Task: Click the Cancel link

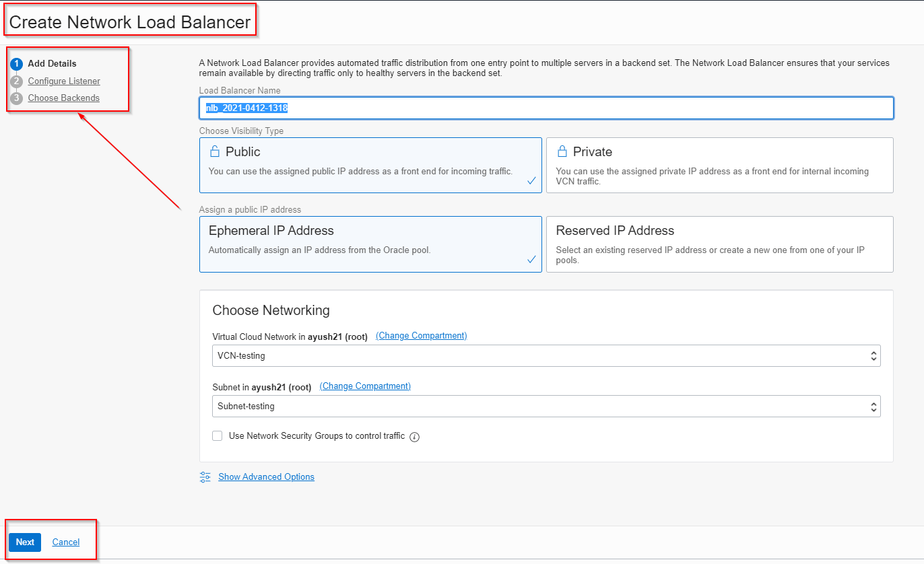Action: point(66,542)
